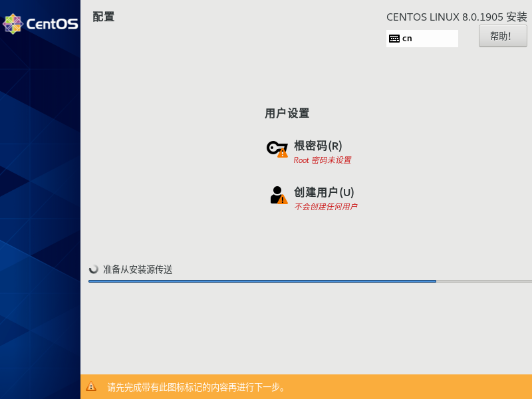Click the orange bar message 请先完成带有此图标标记的内容
Screen dimensions: 532x399
197,387
